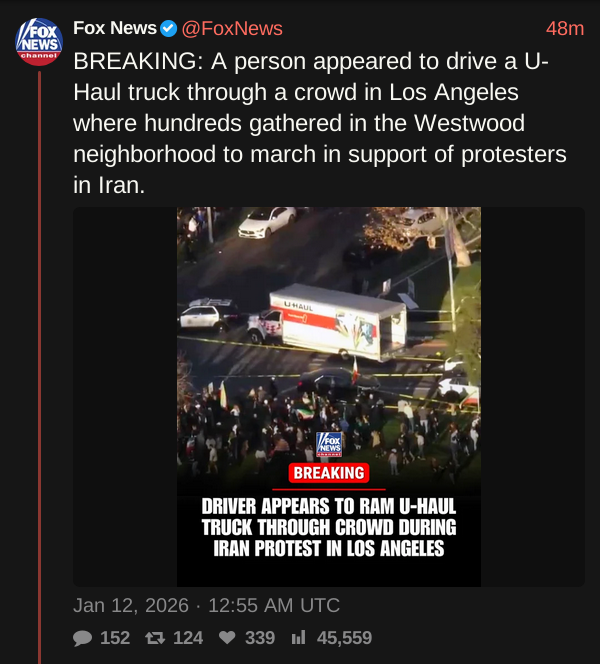Click the 339 likes count
The image size is (600, 664).
point(260,638)
